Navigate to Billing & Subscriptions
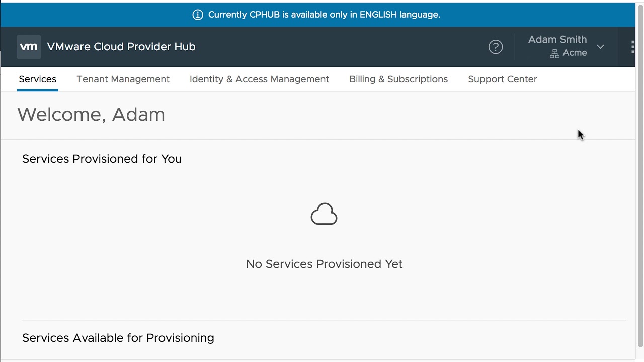 [398, 79]
